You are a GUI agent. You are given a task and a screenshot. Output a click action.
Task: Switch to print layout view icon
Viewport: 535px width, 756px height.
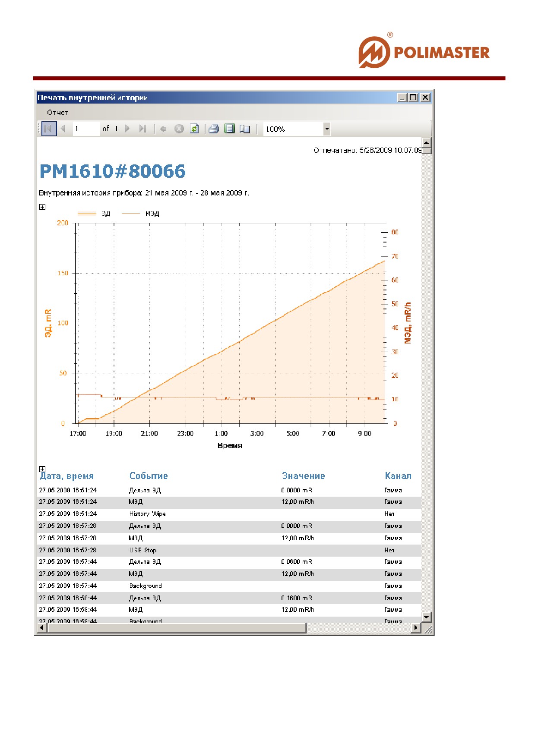pyautogui.click(x=229, y=129)
